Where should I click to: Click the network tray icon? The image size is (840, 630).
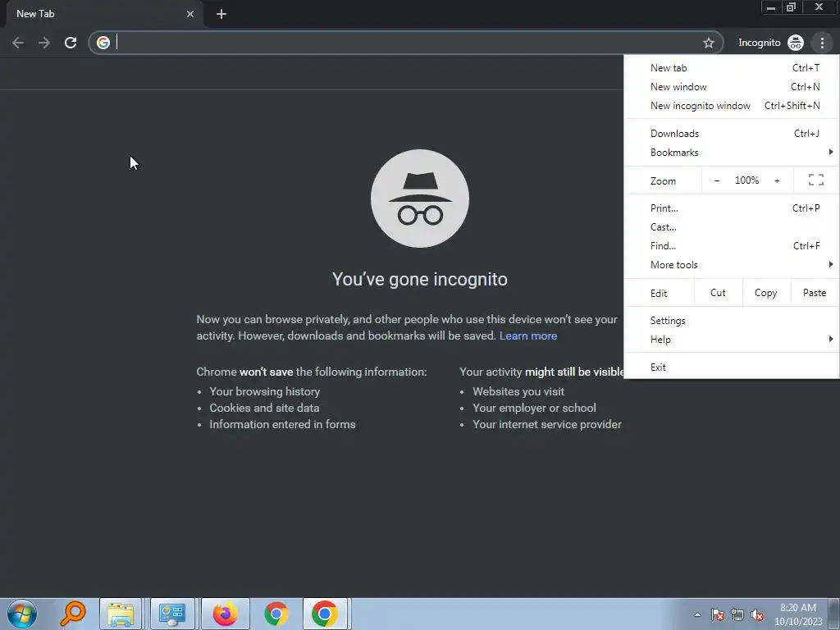(737, 615)
